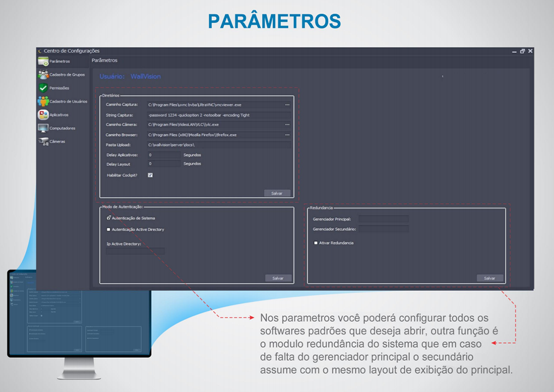The height and width of the screenshot is (392, 554).
Task: Open Cadastro de Usuários icon
Action: coord(43,102)
